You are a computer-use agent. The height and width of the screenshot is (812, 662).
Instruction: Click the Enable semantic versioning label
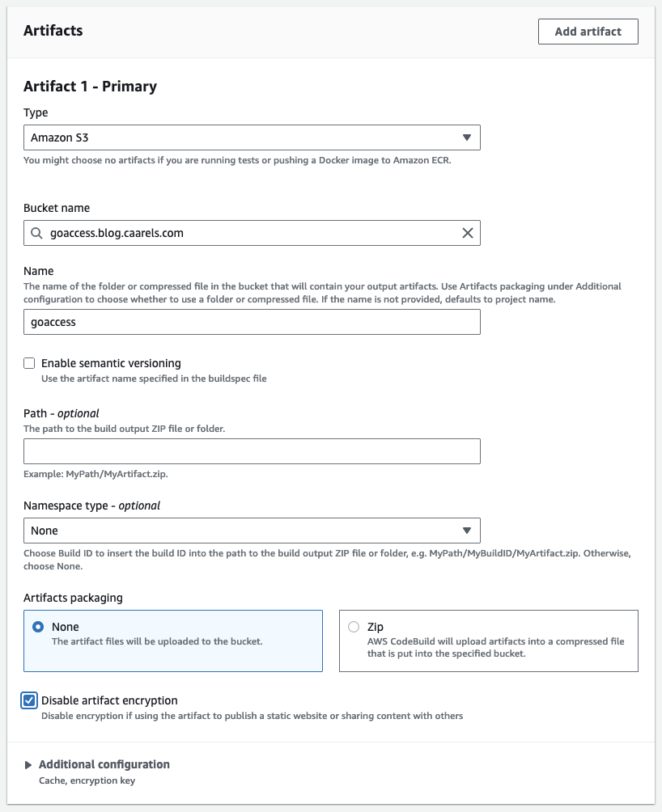tap(111, 364)
